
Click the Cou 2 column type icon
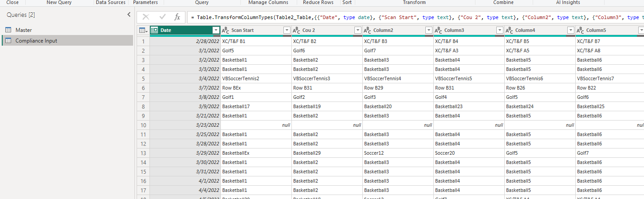296,30
